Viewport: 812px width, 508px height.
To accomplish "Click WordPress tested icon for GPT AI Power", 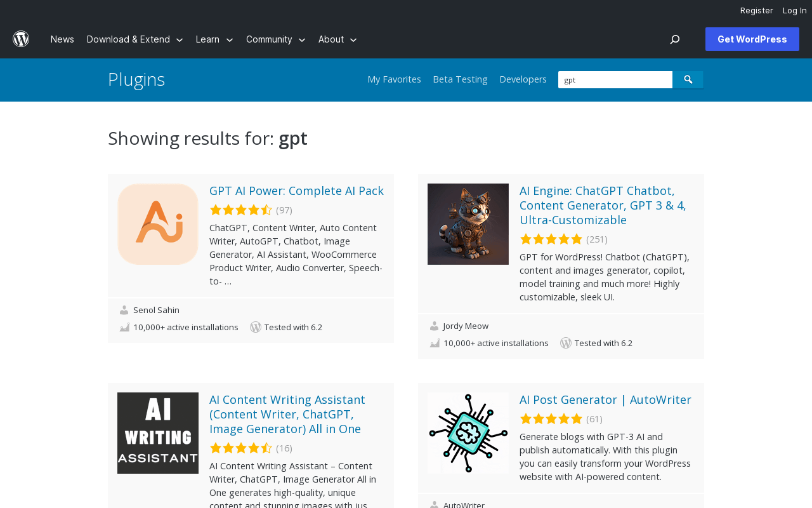I will (x=256, y=327).
